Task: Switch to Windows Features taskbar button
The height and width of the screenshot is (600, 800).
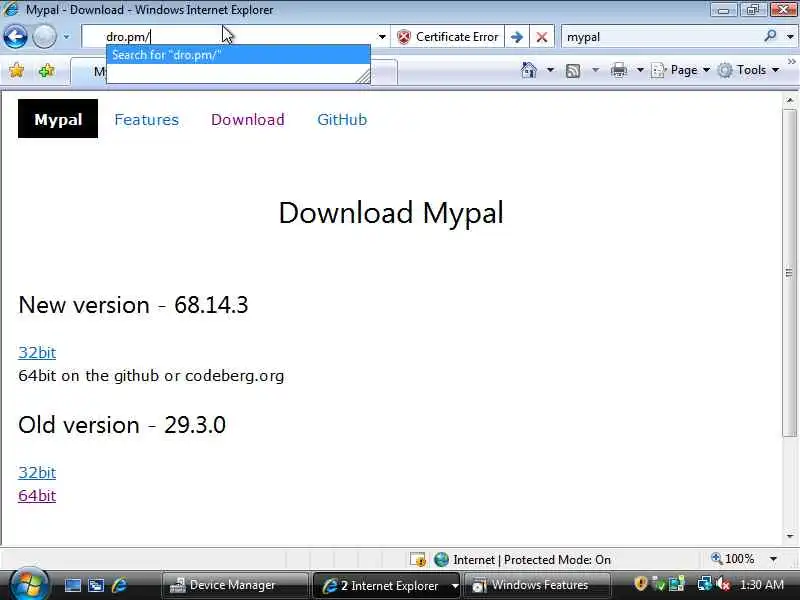Action: click(538, 585)
